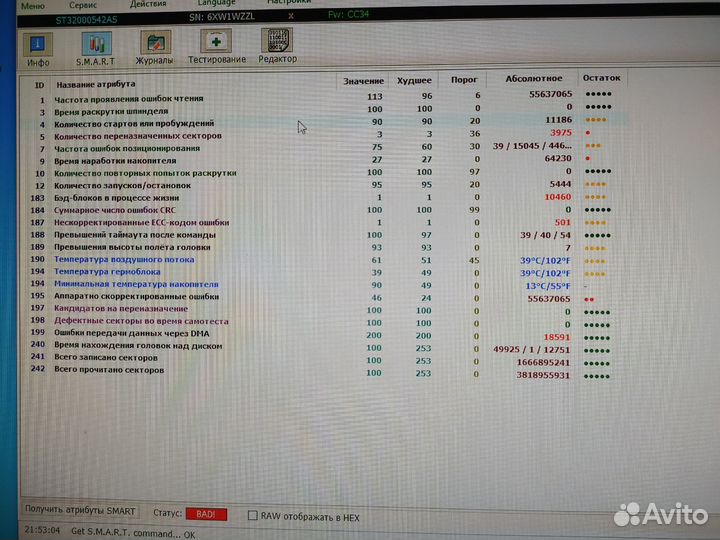Open the Сервис menu
720x540 pixels.
point(83,5)
